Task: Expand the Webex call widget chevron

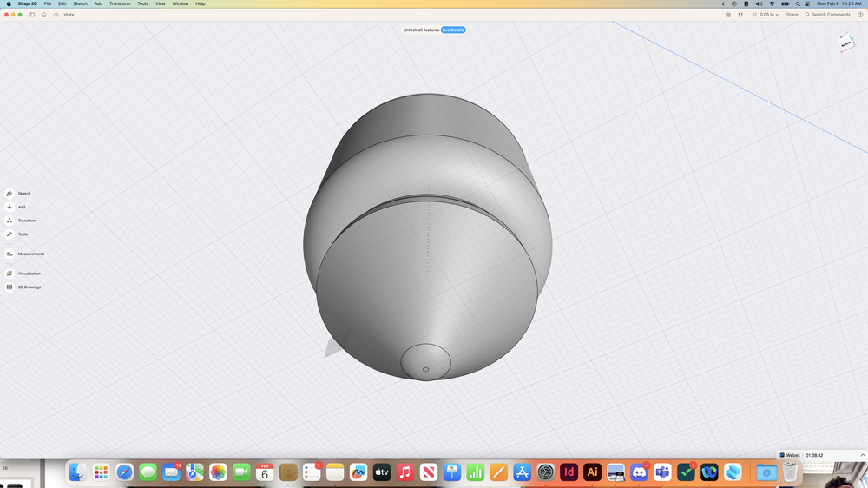Action: (x=862, y=455)
